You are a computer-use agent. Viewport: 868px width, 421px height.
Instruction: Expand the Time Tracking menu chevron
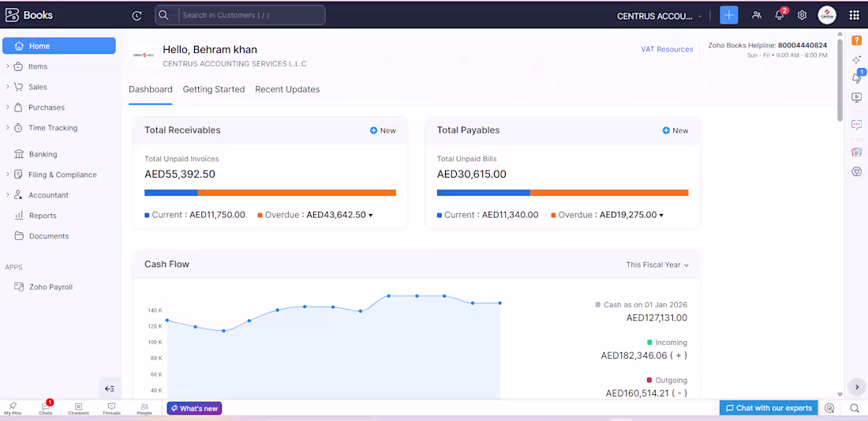(7, 128)
